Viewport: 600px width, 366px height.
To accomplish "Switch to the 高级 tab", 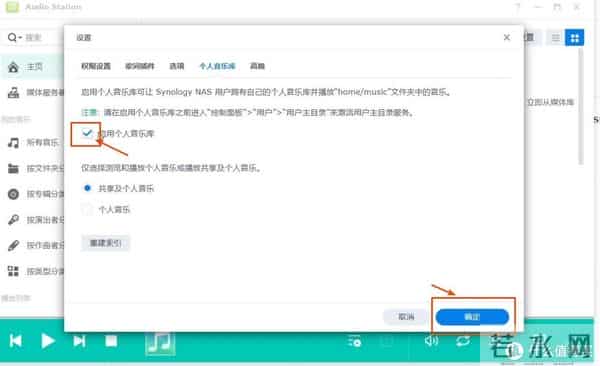I will [257, 66].
